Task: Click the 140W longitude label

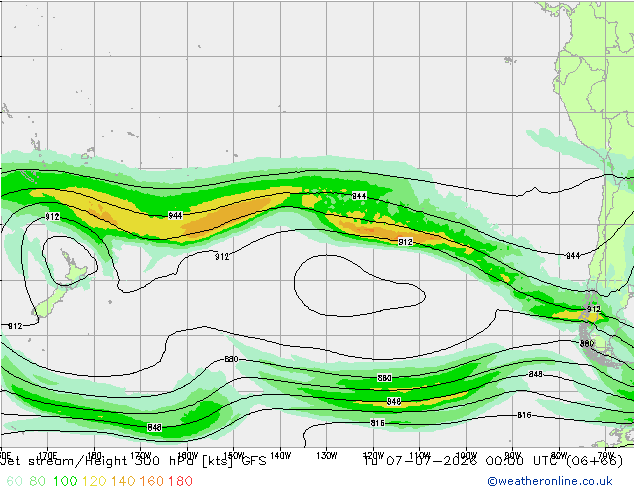Action: [x=280, y=456]
